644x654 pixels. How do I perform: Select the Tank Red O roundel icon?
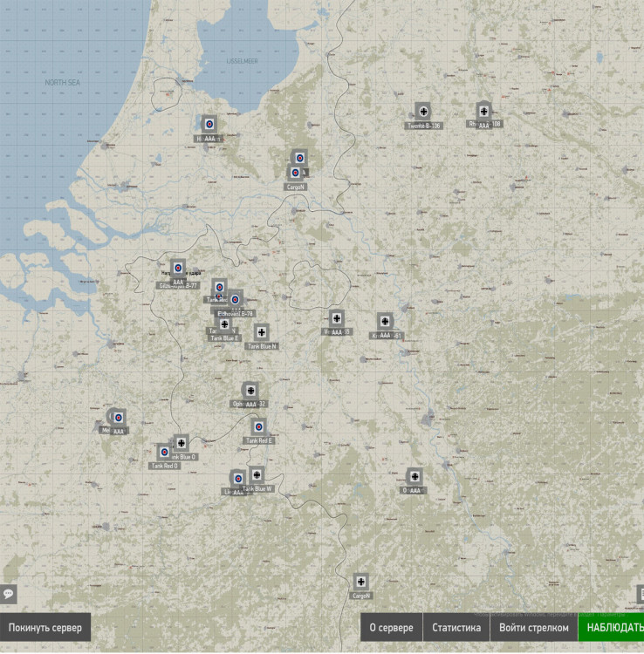click(x=164, y=452)
